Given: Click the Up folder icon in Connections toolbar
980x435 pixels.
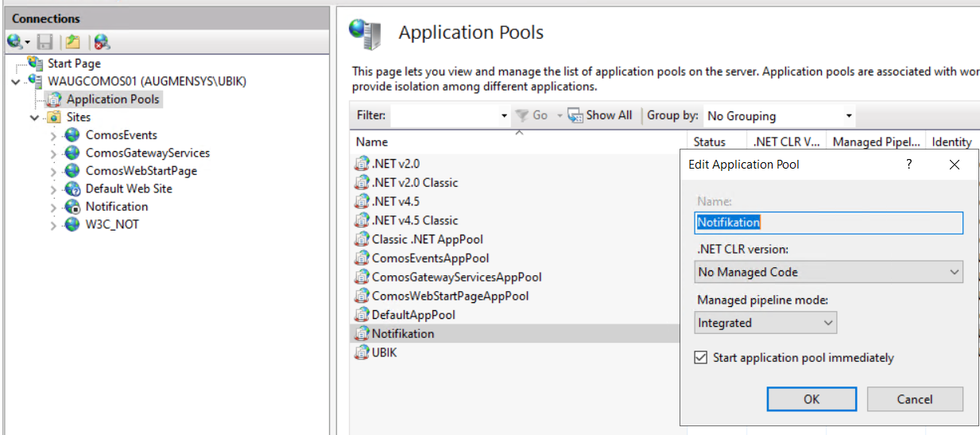Looking at the screenshot, I should point(73,41).
